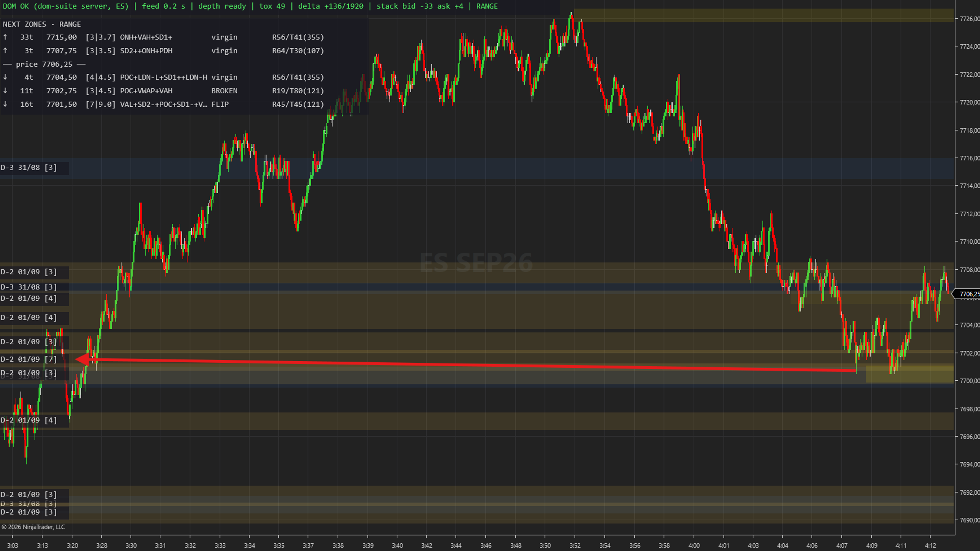
Task: Click the 4:07 time axis label
Action: (841, 546)
